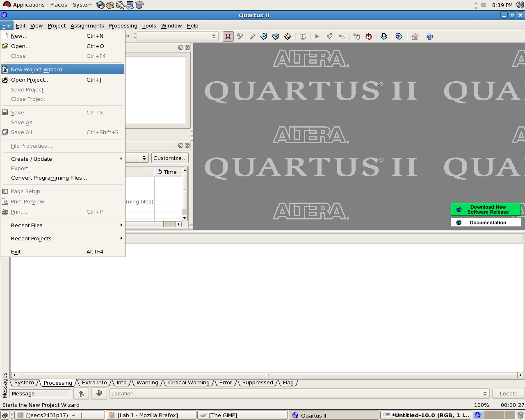Viewport: 525px width, 420px height.
Task: Click the Start Compilation play icon
Action: [317, 37]
